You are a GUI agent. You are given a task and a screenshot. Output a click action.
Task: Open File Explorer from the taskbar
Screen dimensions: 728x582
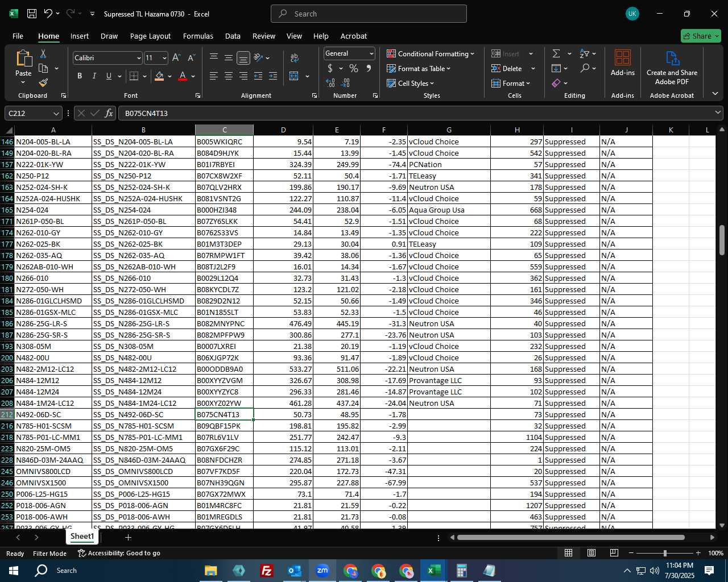click(210, 571)
